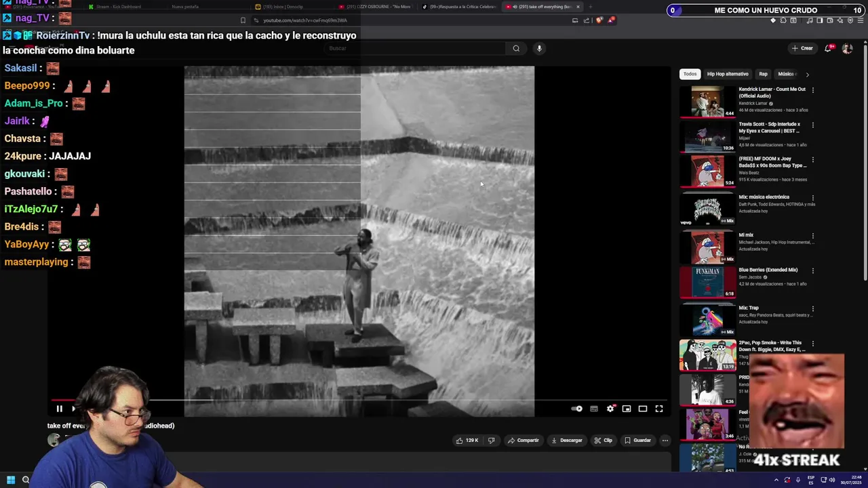Switch to Respuesta a la Crítica tab

[458, 7]
